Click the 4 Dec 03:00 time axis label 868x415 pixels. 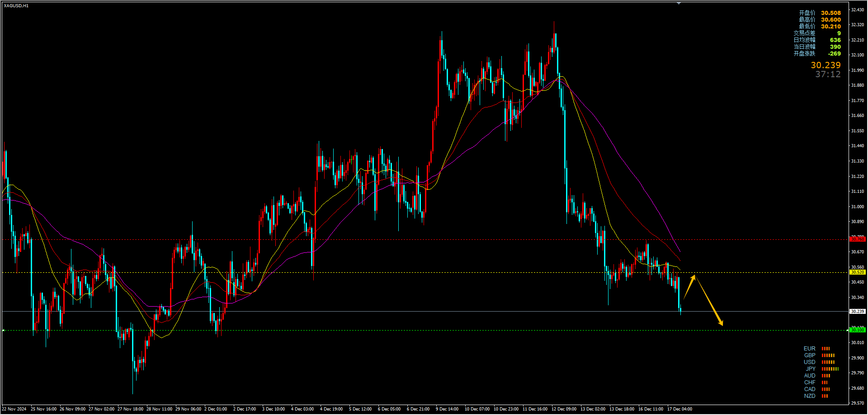(x=302, y=409)
